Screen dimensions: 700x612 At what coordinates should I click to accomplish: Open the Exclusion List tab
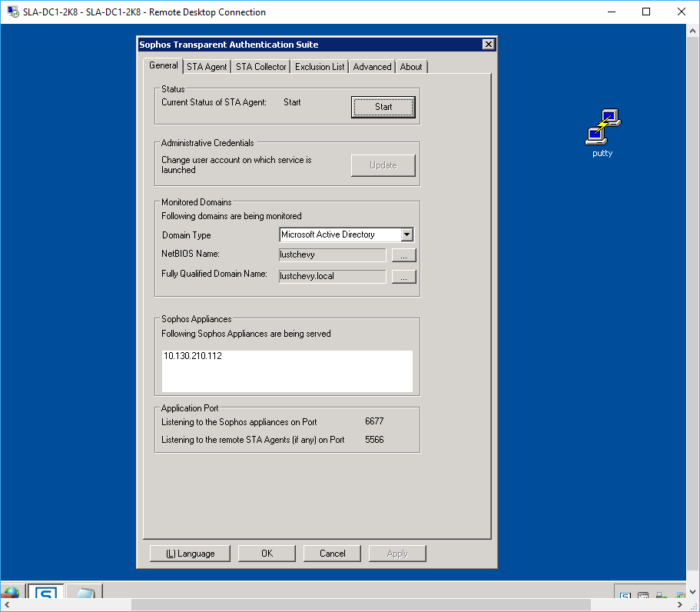click(320, 67)
